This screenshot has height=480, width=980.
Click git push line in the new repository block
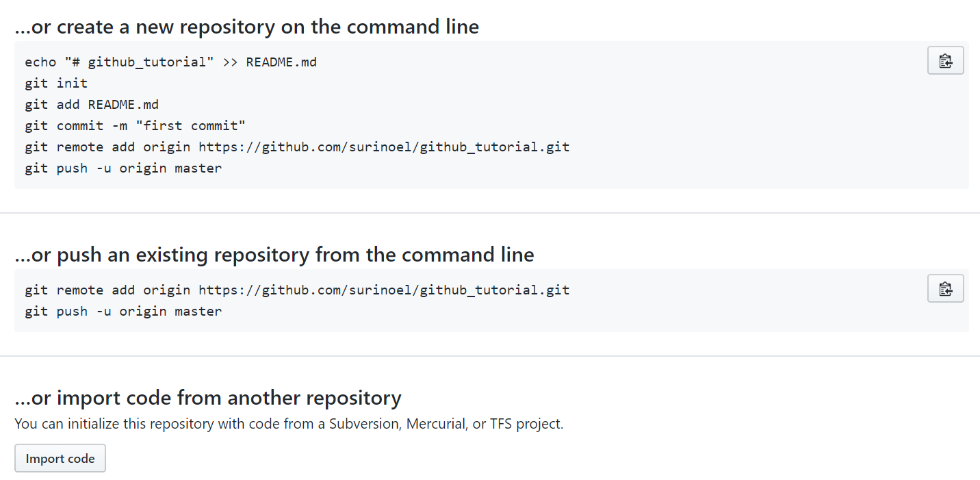[123, 168]
